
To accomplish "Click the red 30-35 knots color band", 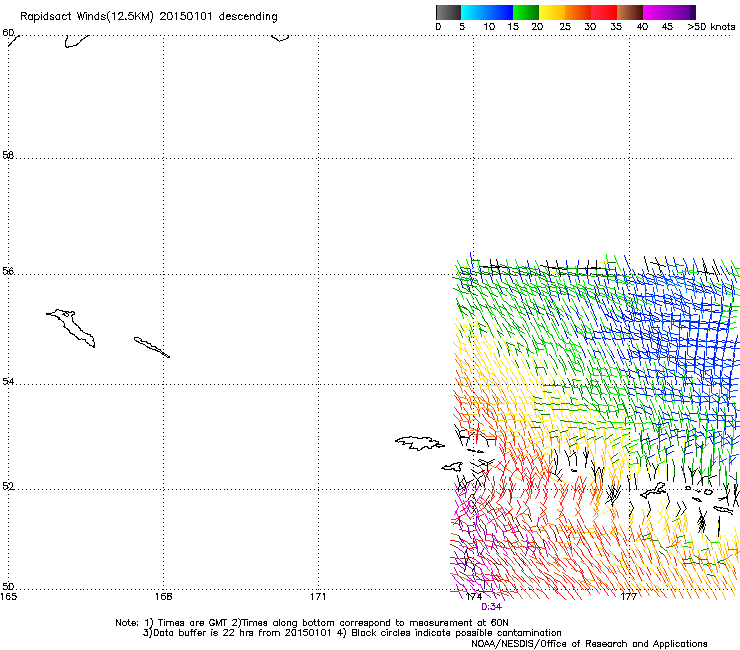I will 604,12.
